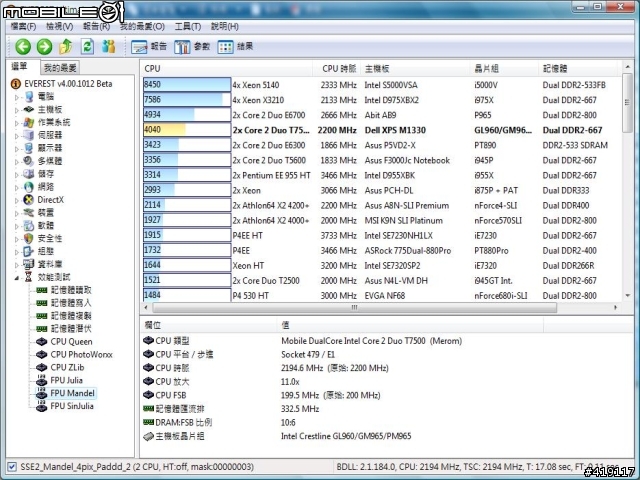This screenshot has width=640, height=480.
Task: Open the 我的最愛(O) menu
Action: coord(142,27)
